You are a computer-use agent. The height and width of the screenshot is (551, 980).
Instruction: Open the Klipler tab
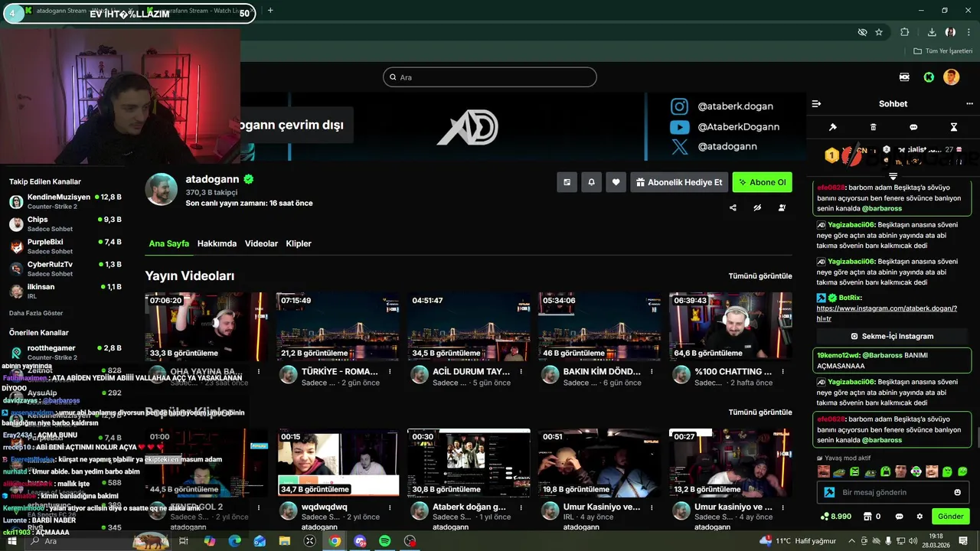(x=299, y=243)
